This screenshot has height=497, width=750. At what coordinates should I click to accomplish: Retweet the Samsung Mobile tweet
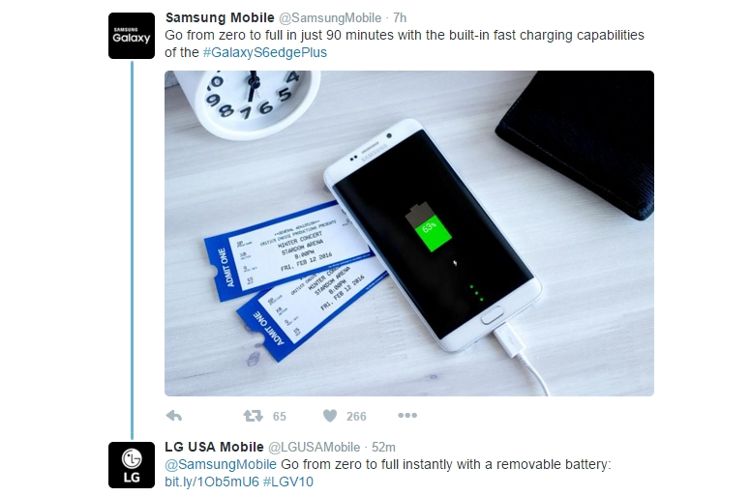click(253, 416)
